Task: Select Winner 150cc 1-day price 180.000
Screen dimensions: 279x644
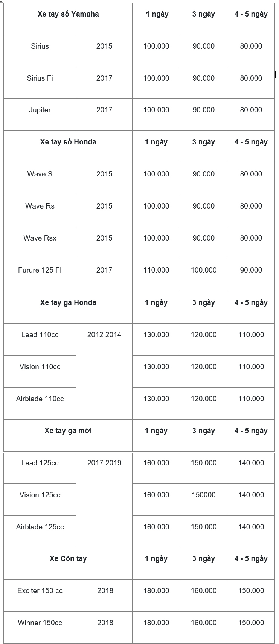Action: [x=156, y=627]
